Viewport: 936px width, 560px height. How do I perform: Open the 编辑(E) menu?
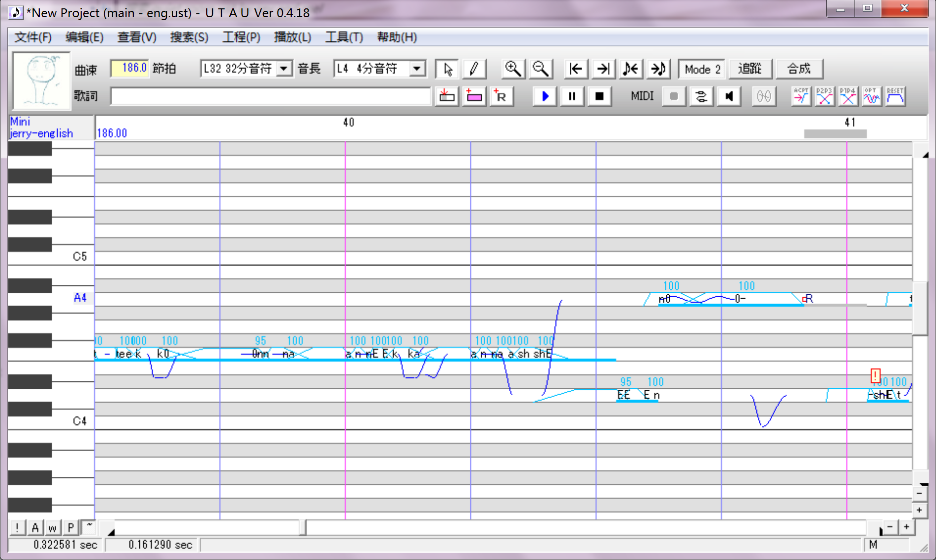click(84, 37)
